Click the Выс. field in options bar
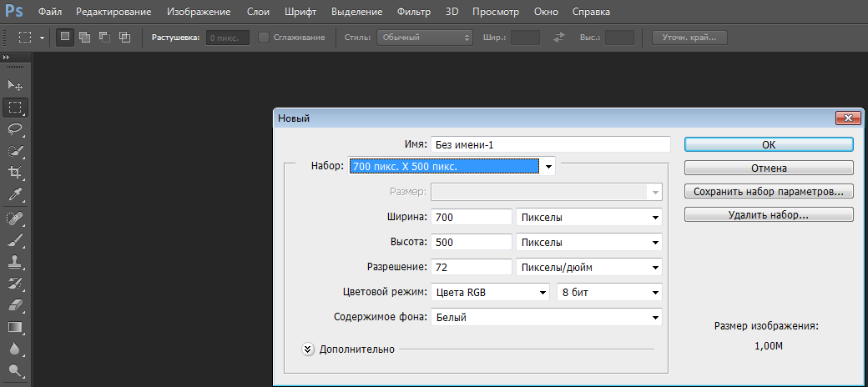Viewport: 868px width, 387px height. click(x=619, y=38)
